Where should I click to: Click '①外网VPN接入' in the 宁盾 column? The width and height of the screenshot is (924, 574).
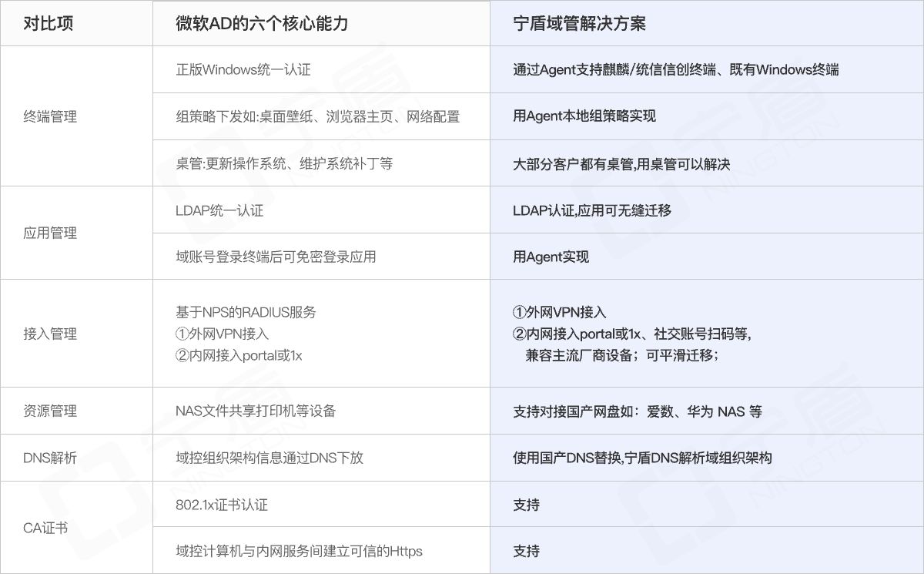(x=560, y=312)
